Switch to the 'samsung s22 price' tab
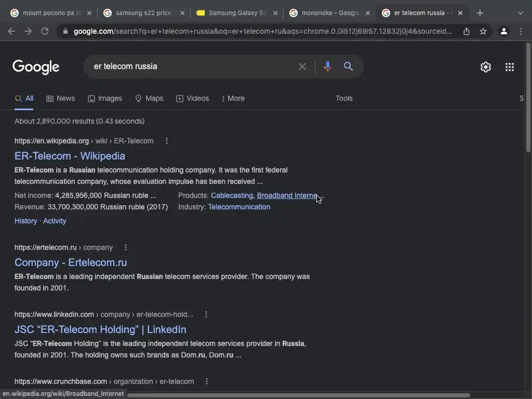The image size is (532, 399). coord(143,13)
